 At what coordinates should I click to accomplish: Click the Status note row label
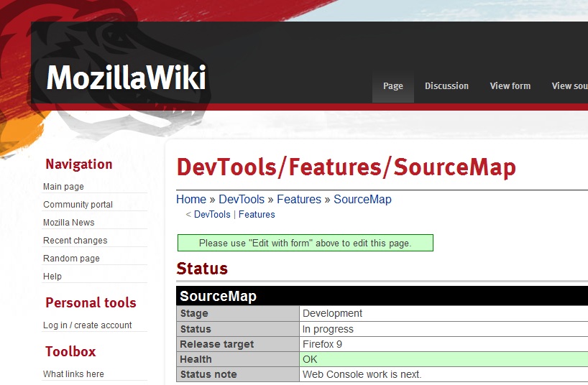click(208, 374)
